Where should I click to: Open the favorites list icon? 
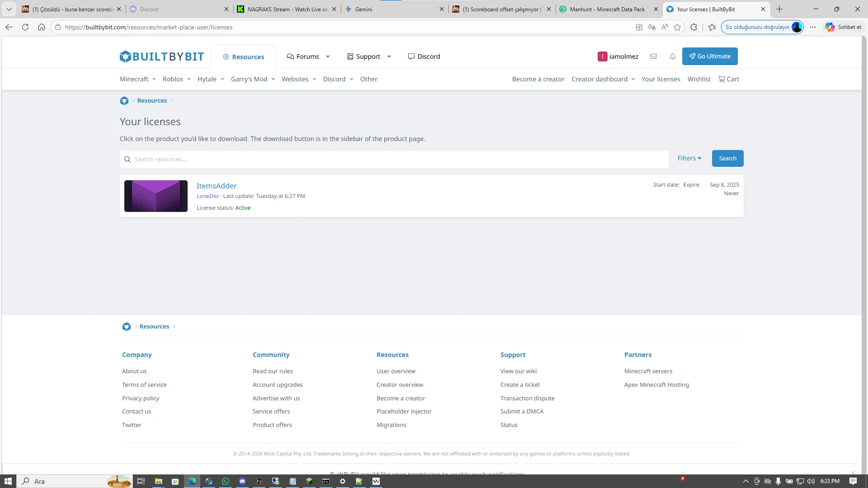(x=712, y=27)
